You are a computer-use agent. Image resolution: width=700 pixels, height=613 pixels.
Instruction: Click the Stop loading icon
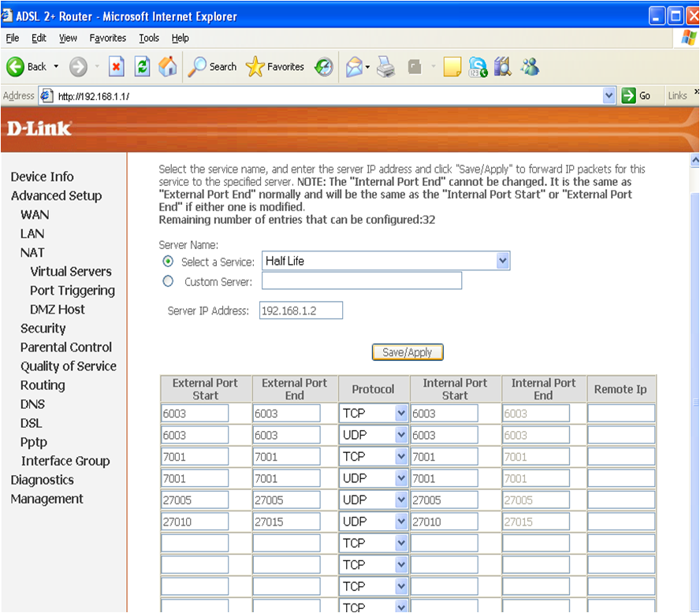click(x=116, y=67)
